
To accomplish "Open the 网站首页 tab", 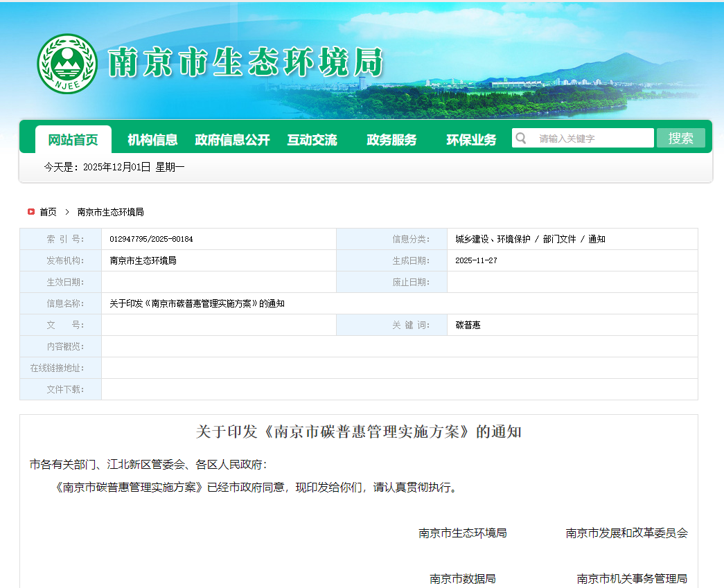I will tap(73, 140).
